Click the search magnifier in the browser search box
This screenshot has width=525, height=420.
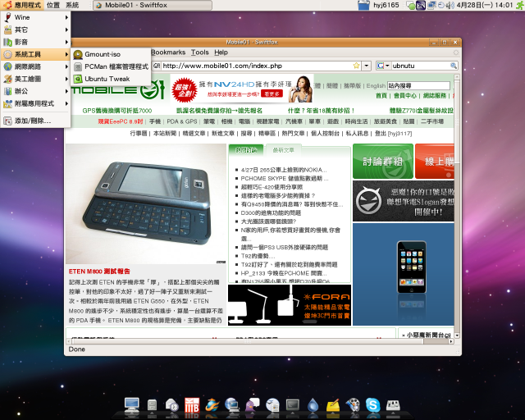pyautogui.click(x=454, y=66)
